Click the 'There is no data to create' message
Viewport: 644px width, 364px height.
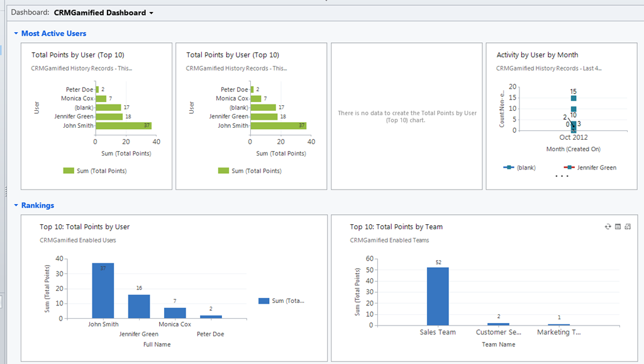pyautogui.click(x=407, y=117)
